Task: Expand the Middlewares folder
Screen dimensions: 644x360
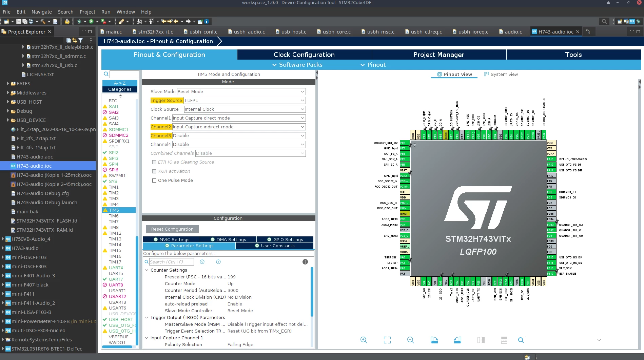Action: tap(8, 92)
